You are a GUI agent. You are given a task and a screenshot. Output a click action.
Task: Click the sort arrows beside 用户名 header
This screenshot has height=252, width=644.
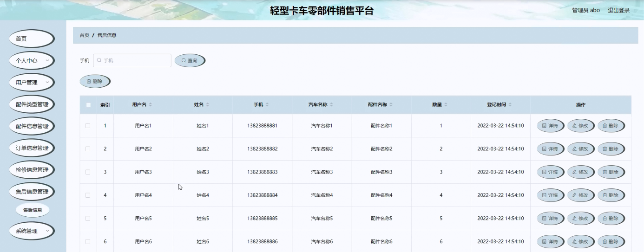tap(151, 105)
